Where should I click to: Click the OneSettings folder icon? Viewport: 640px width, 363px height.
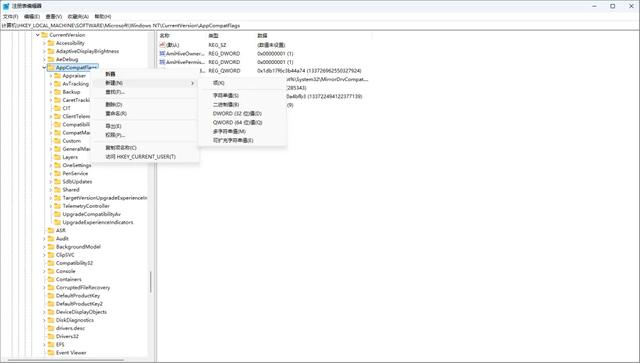tap(58, 165)
